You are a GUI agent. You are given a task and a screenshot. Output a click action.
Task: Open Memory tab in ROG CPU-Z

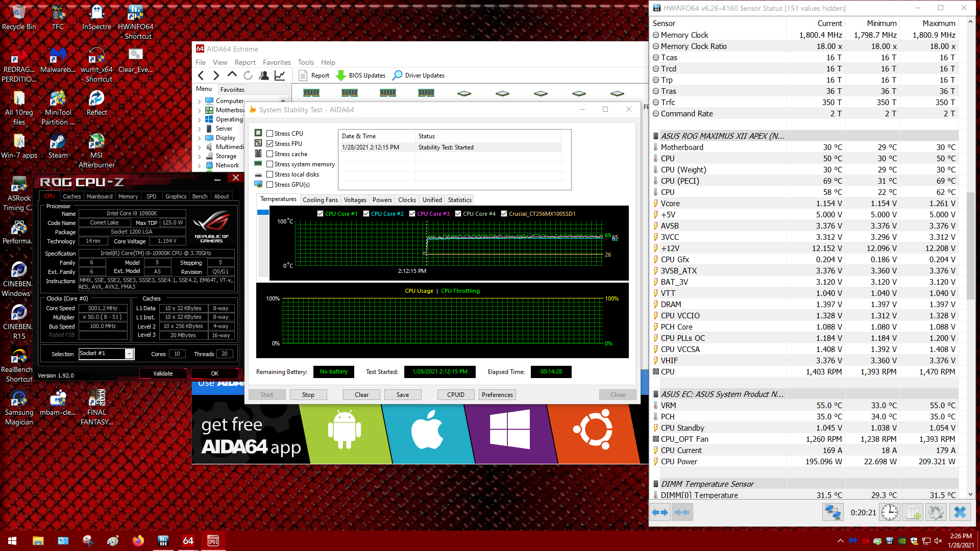128,196
